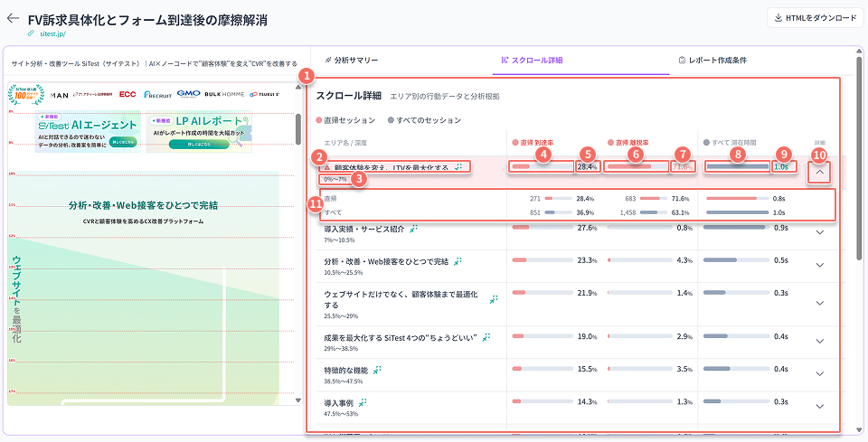
Task: Click sparkle icon beside ウェブサイトだけでなく text
Action: click(x=494, y=299)
